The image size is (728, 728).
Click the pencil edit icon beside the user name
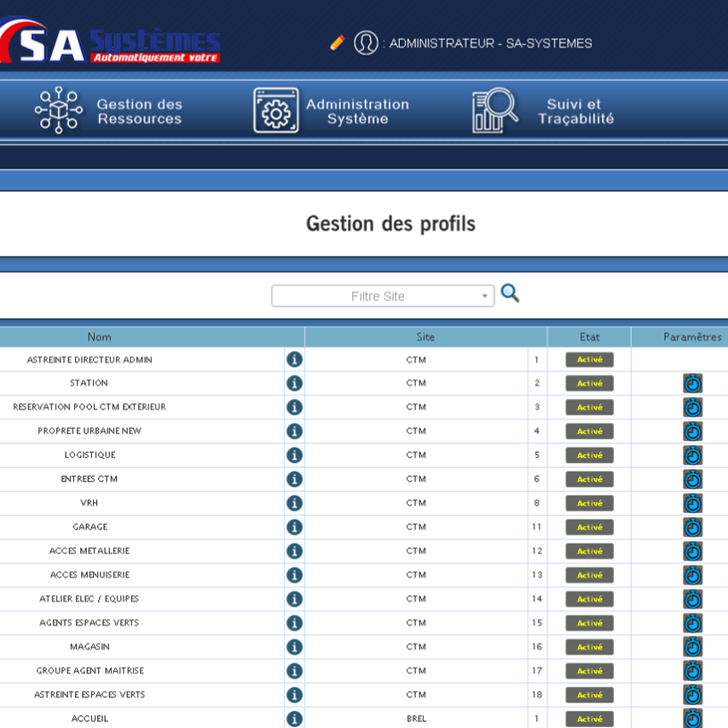click(338, 43)
